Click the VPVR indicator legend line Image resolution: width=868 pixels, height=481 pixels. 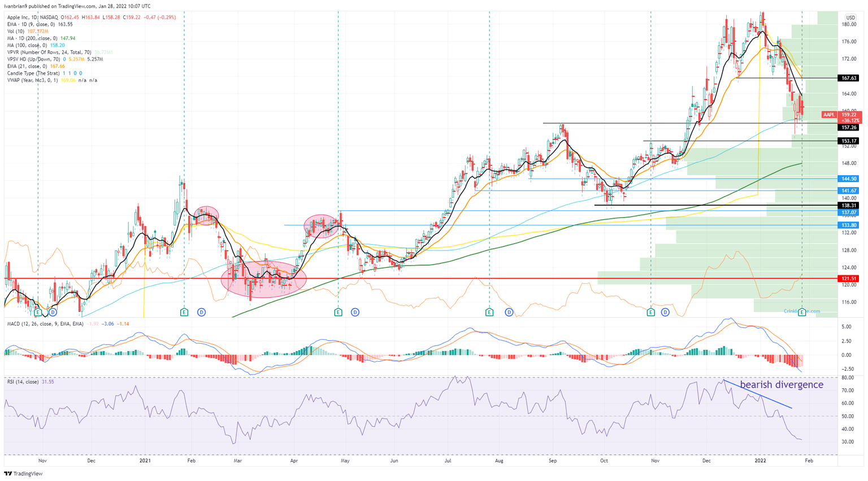tap(60, 53)
